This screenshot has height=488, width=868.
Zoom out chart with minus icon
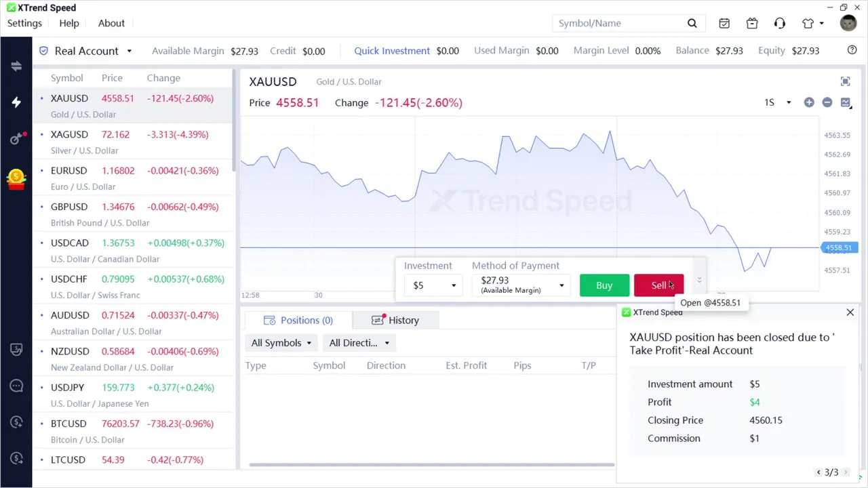[827, 102]
